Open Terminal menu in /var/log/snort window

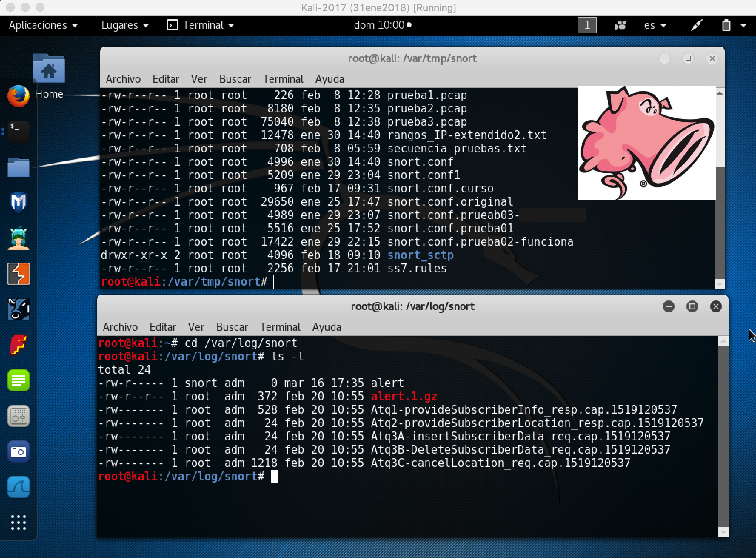pyautogui.click(x=280, y=327)
